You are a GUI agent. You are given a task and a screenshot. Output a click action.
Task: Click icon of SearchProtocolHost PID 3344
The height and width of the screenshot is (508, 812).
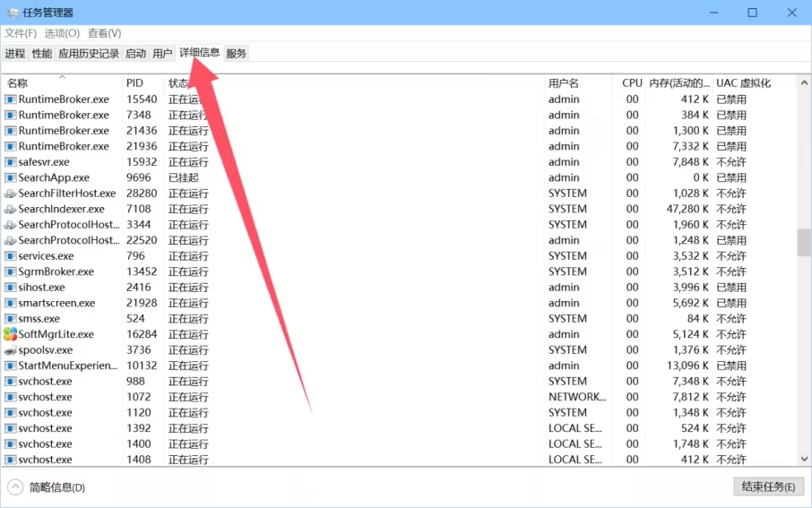[10, 225]
